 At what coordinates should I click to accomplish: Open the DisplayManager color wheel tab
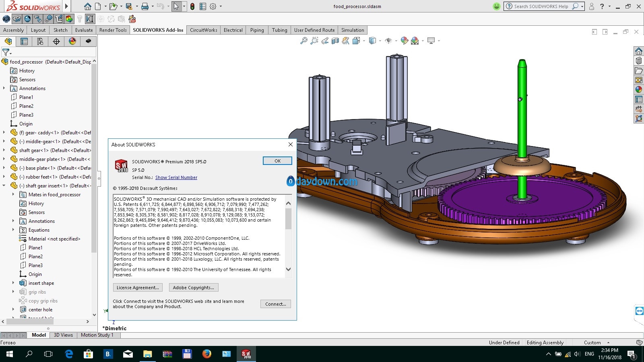(x=72, y=41)
